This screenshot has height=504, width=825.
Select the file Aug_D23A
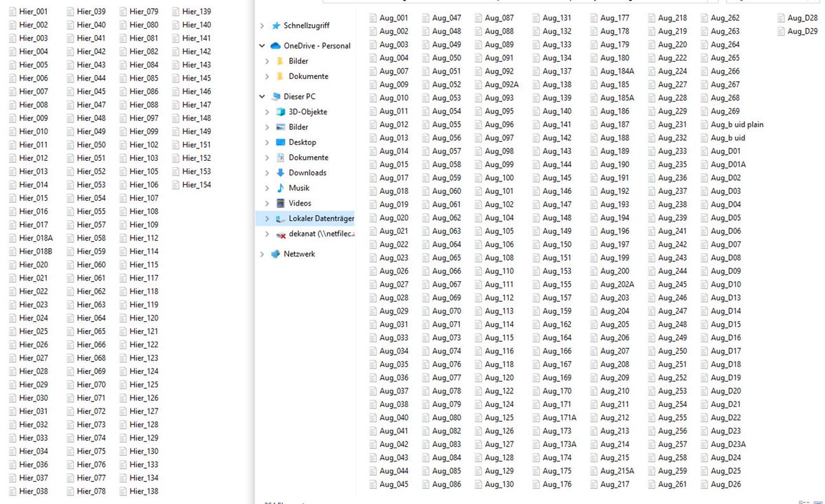[728, 444]
